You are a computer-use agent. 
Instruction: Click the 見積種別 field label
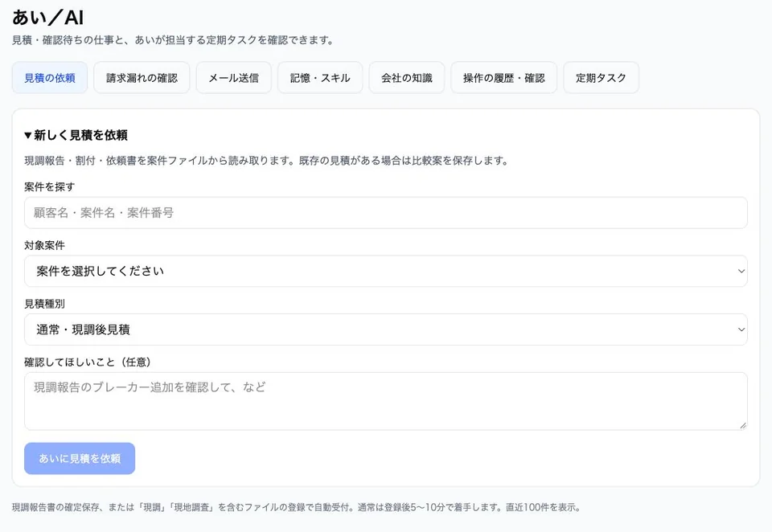(x=45, y=304)
